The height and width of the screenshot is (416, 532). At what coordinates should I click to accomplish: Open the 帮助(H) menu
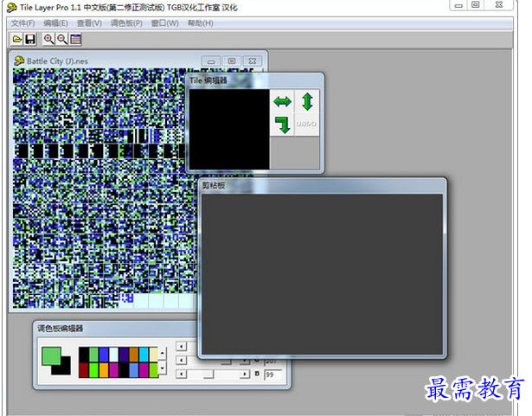pos(200,23)
